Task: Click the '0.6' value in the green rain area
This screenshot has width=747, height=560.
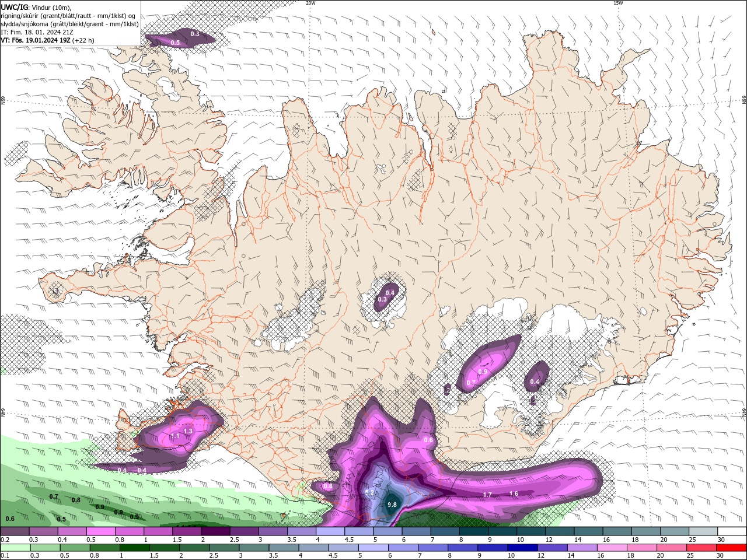Action: point(10,519)
